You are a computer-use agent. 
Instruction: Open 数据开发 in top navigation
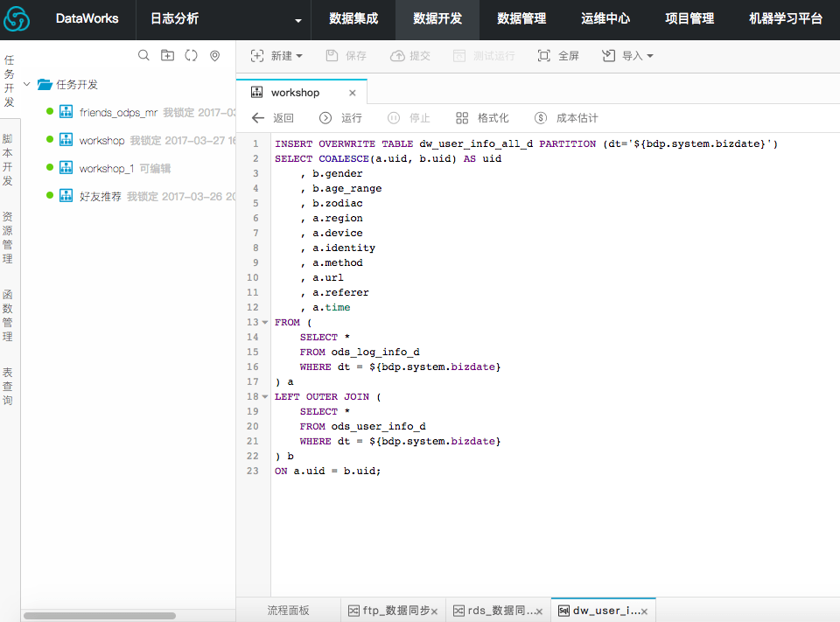[x=437, y=18]
